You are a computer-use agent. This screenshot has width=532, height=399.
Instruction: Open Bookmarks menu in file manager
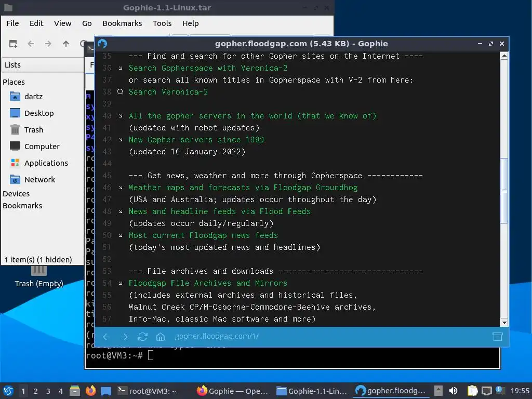(x=122, y=23)
